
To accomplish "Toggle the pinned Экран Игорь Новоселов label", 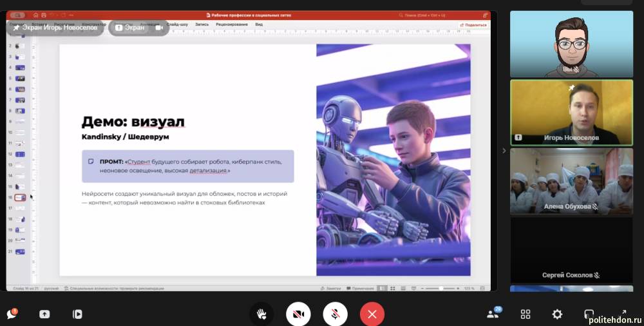I will [55, 28].
